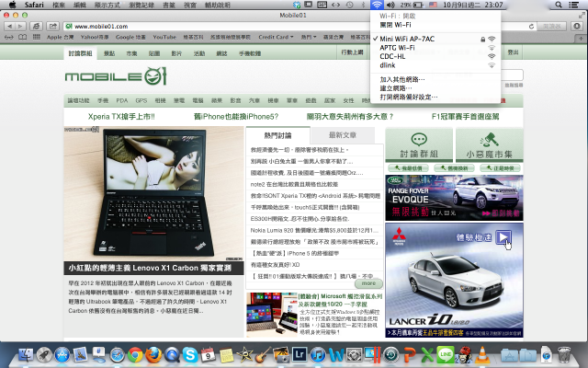Open App Store from the dock
This screenshot has width=588, height=368.
click(x=62, y=354)
